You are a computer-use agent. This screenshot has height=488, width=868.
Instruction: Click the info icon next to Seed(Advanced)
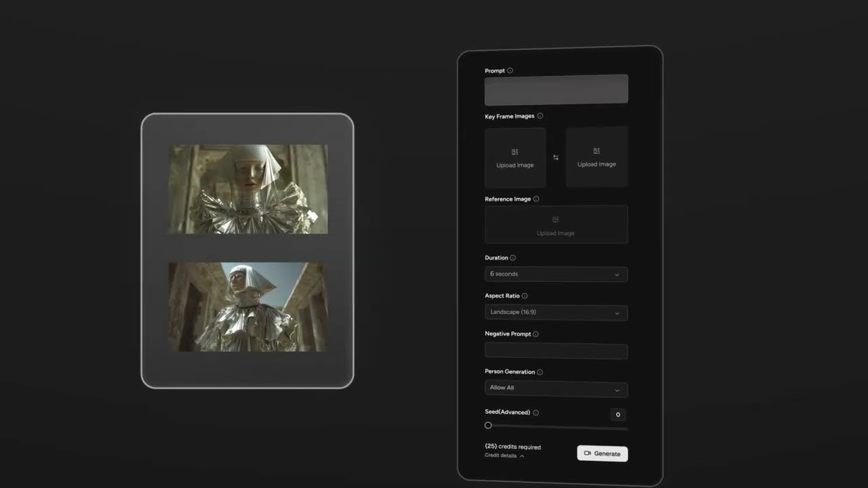tap(536, 413)
